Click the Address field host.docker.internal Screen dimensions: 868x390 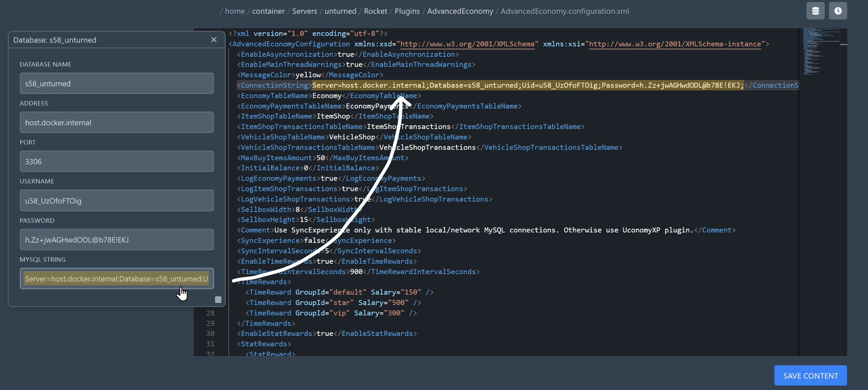coord(117,123)
